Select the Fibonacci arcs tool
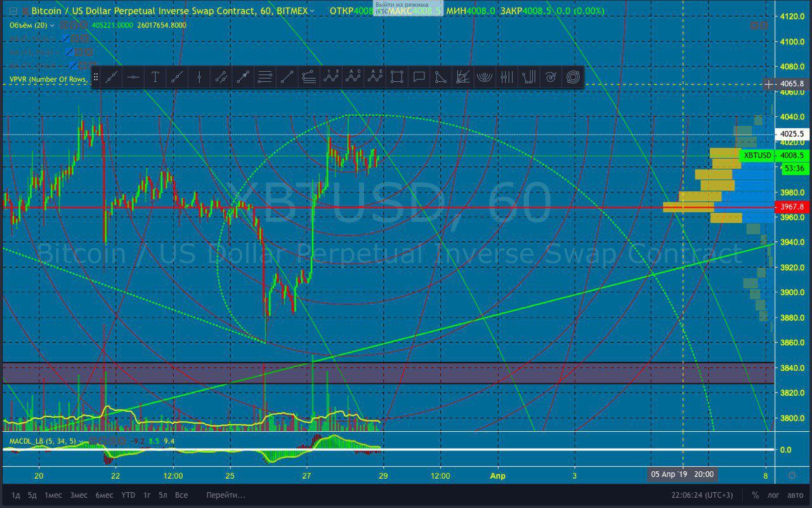The height and width of the screenshot is (508, 812). (485, 77)
